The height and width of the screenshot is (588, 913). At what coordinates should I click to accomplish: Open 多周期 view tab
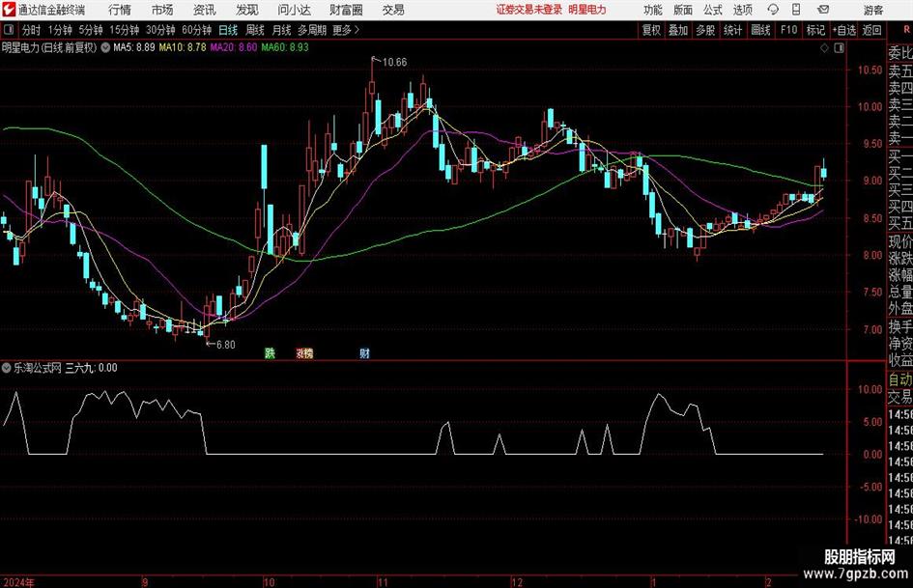tap(312, 30)
